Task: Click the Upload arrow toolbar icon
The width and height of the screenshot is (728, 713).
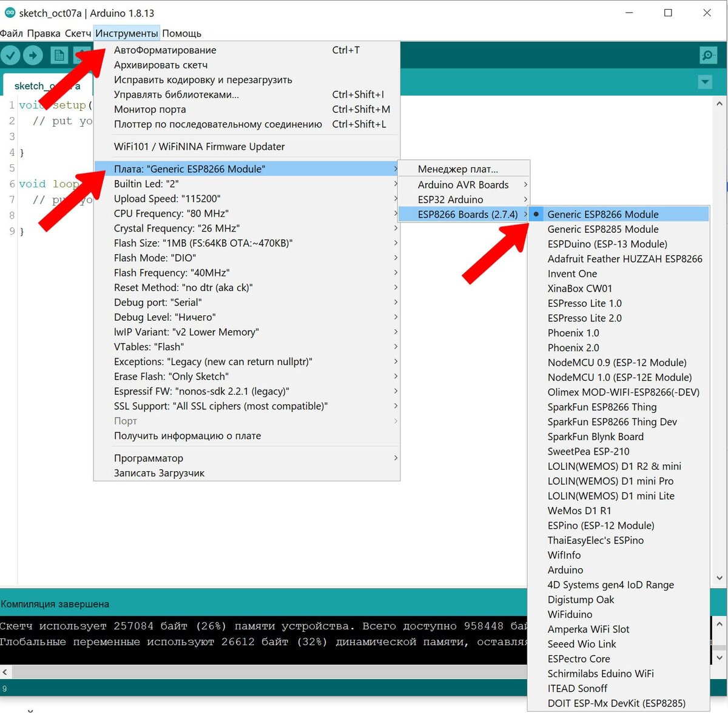Action: coord(33,56)
